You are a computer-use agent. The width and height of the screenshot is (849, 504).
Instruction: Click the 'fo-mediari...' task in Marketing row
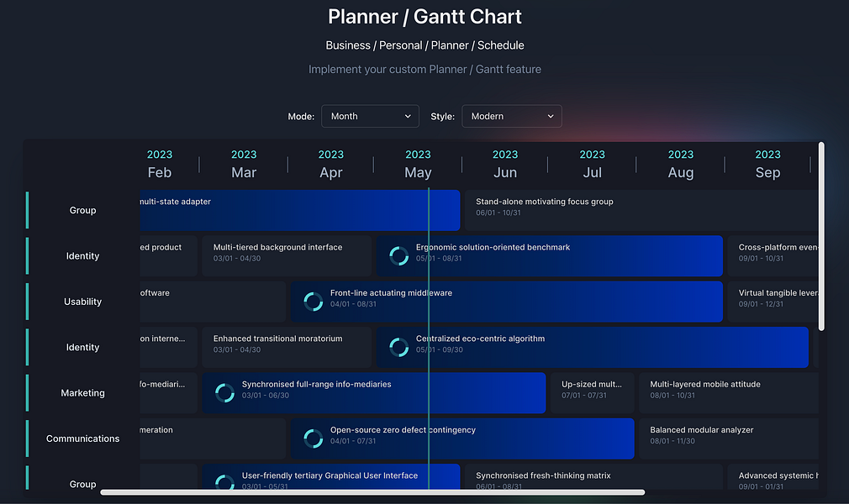[168, 393]
